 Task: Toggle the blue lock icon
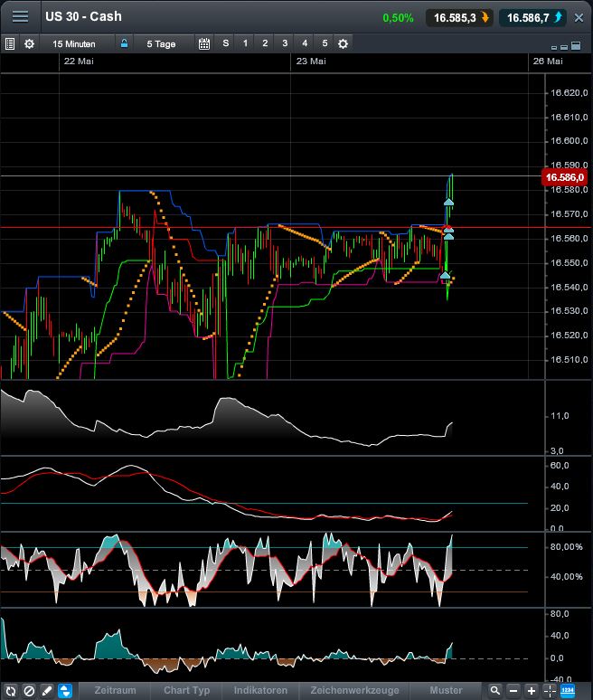coord(124,43)
